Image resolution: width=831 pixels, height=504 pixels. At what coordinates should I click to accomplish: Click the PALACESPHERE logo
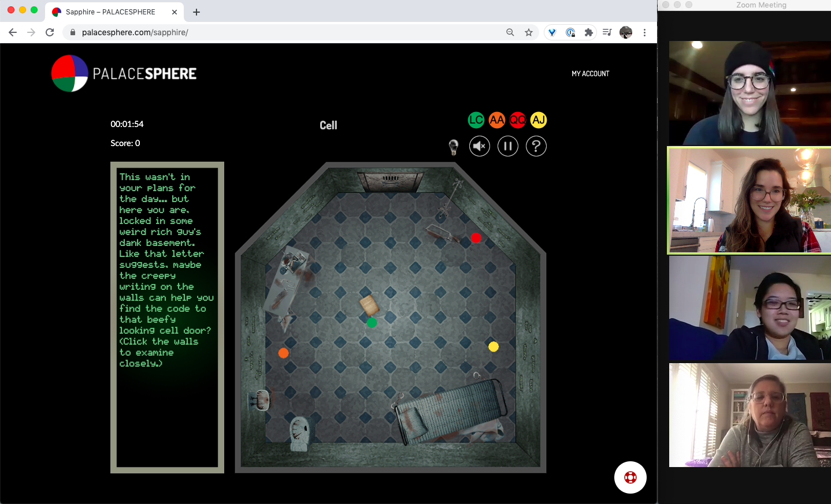[124, 73]
